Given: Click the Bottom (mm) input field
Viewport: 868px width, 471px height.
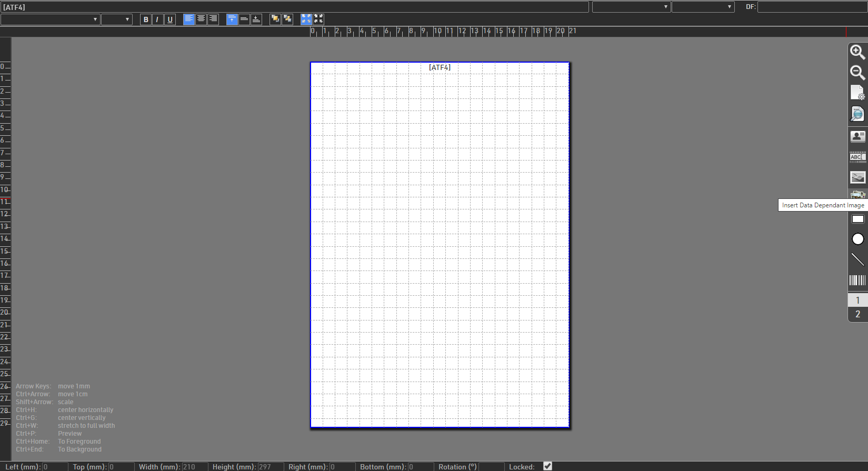Looking at the screenshot, I should click(421, 467).
